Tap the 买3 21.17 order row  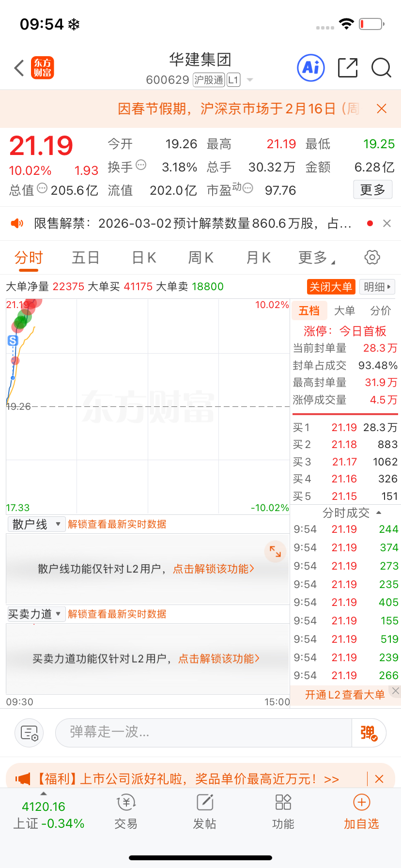[345, 462]
